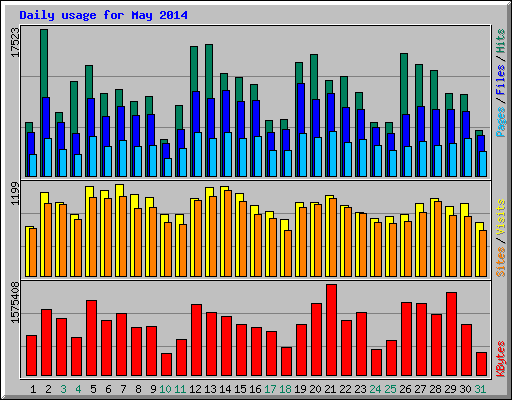Click day 26 on the x-axis

(405, 389)
